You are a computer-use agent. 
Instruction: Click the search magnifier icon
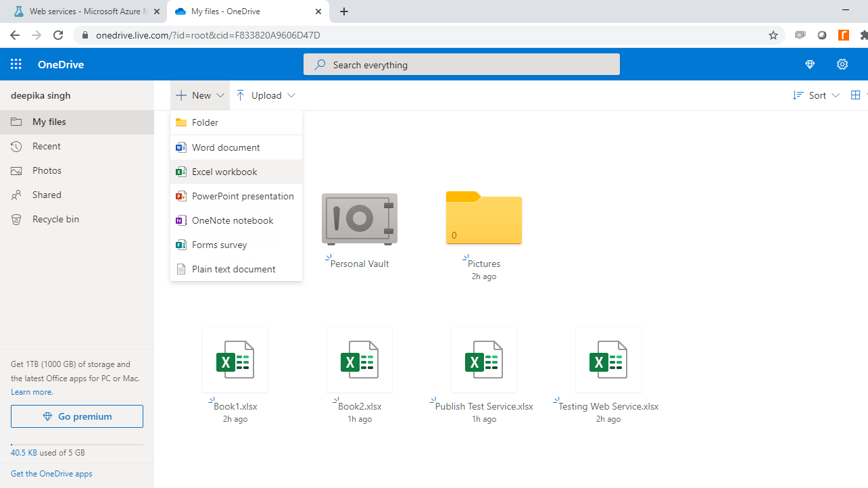[320, 65]
